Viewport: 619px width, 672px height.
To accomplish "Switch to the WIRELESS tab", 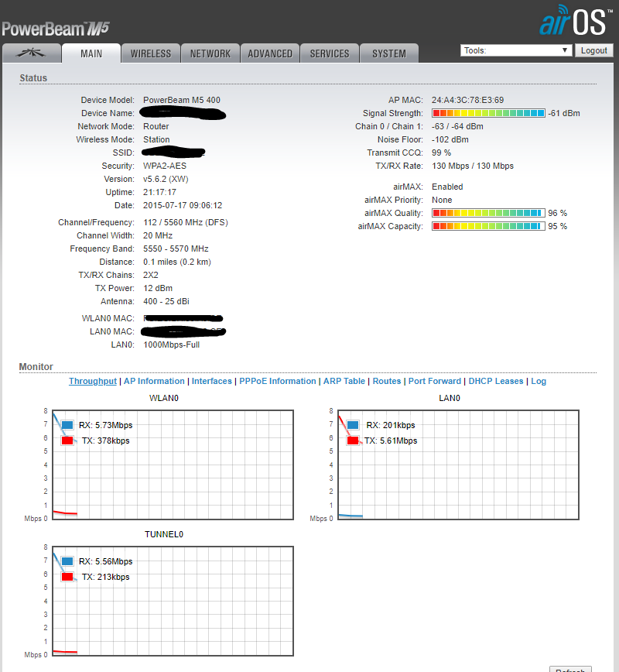I will tap(151, 53).
